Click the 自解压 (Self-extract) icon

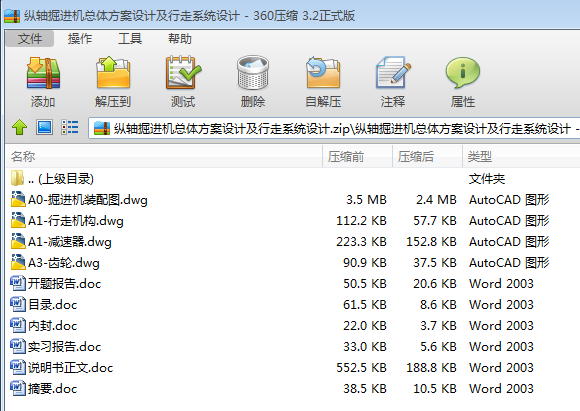pyautogui.click(x=323, y=73)
